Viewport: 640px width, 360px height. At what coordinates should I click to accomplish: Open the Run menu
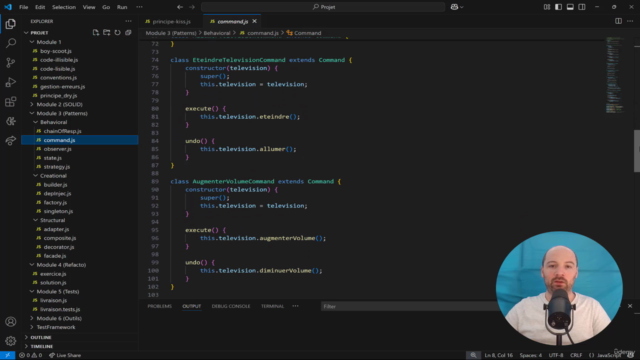tap(122, 7)
